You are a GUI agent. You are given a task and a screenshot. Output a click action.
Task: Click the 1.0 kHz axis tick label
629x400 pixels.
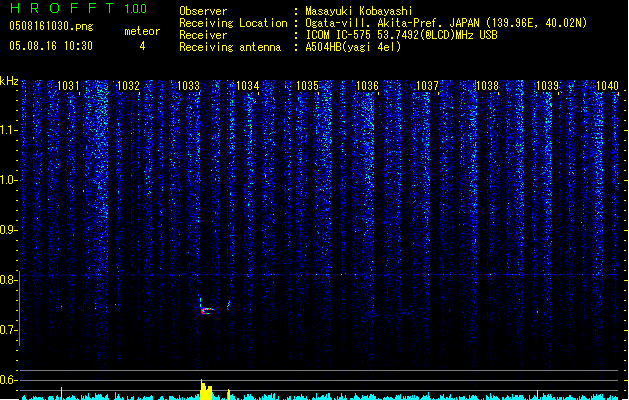tap(8, 180)
